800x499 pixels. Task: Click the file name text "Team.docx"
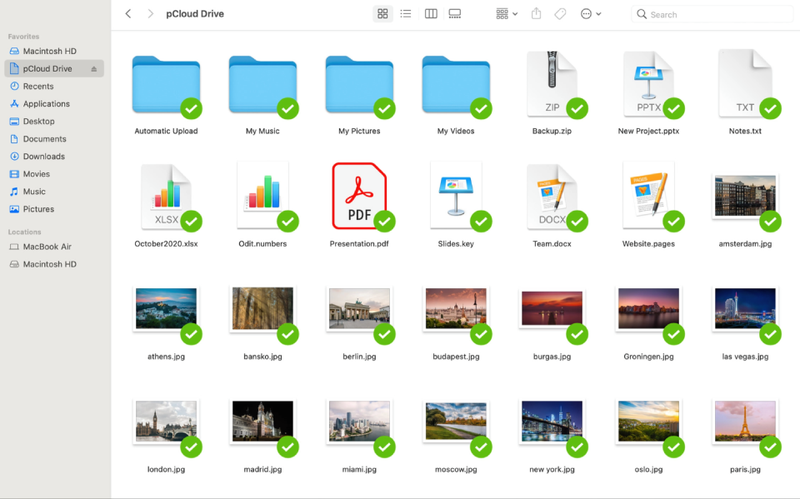tap(552, 244)
